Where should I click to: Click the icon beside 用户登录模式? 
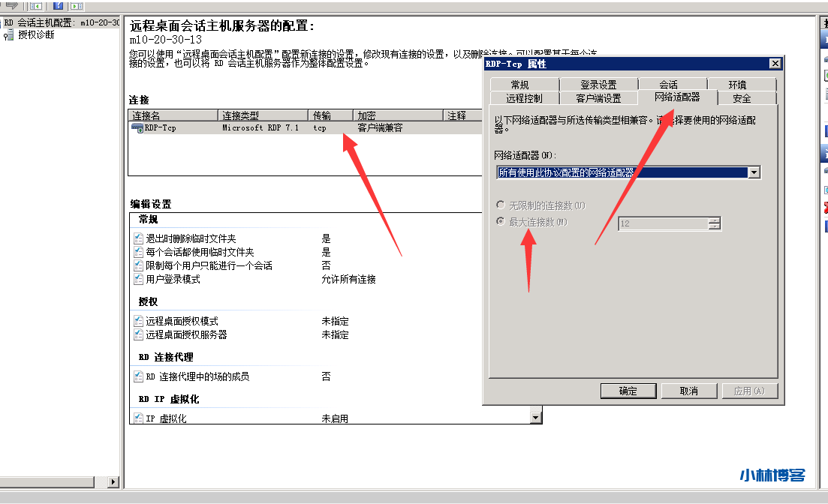coord(138,279)
